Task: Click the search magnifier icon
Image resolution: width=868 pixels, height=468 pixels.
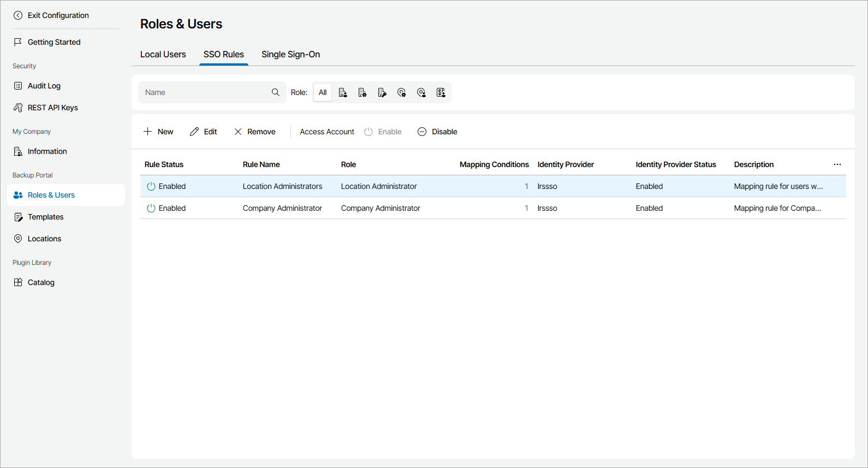Action: coord(276,92)
